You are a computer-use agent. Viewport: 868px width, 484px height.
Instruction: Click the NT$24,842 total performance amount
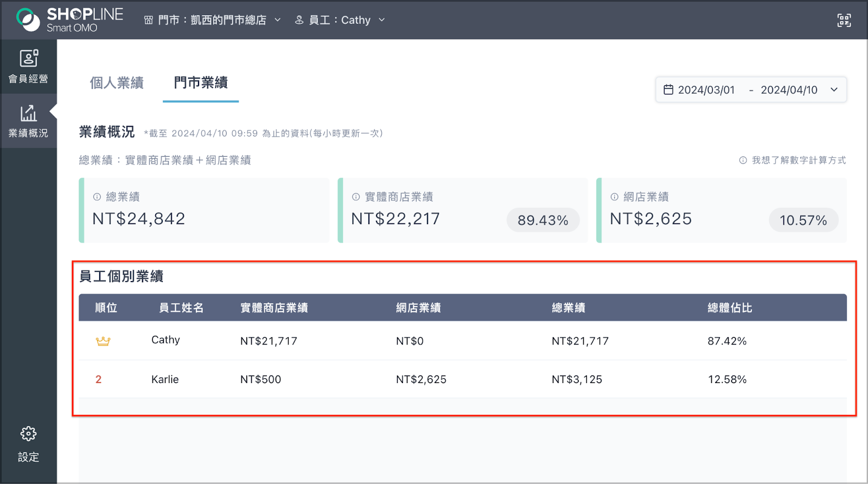pos(139,219)
